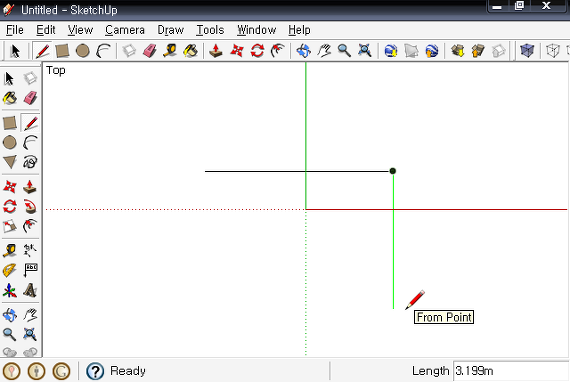Select the Axes tool

pyautogui.click(x=9, y=290)
